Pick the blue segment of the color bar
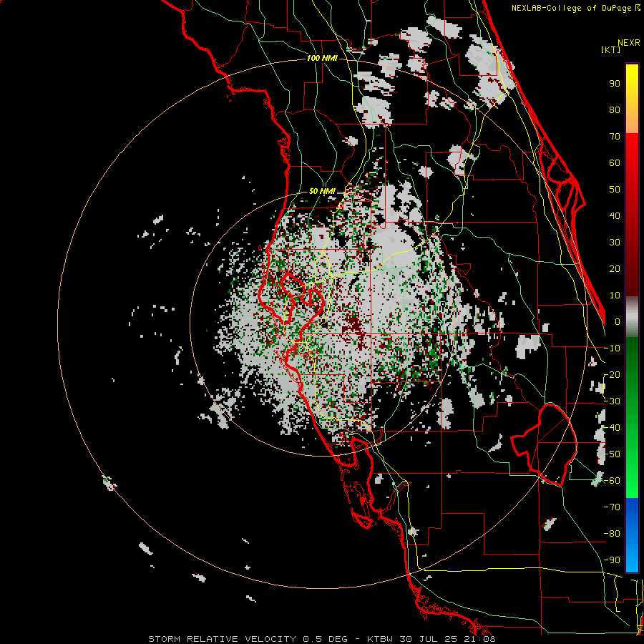The width and height of the screenshot is (644, 644). tap(632, 535)
